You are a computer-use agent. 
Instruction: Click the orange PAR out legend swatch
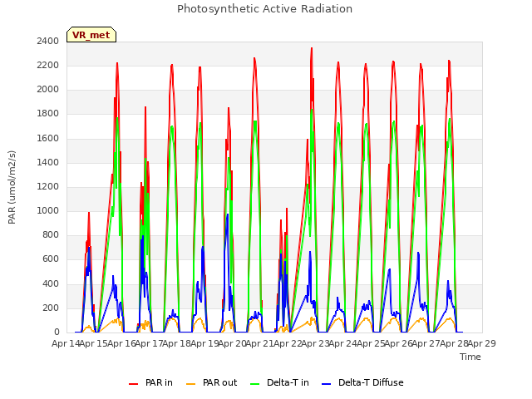click(x=191, y=384)
